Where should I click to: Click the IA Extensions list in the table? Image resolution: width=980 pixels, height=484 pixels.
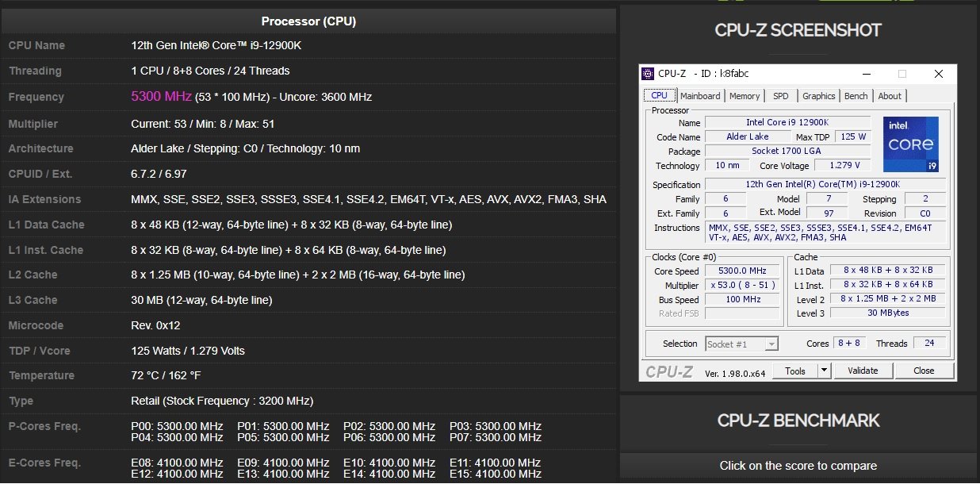click(369, 199)
